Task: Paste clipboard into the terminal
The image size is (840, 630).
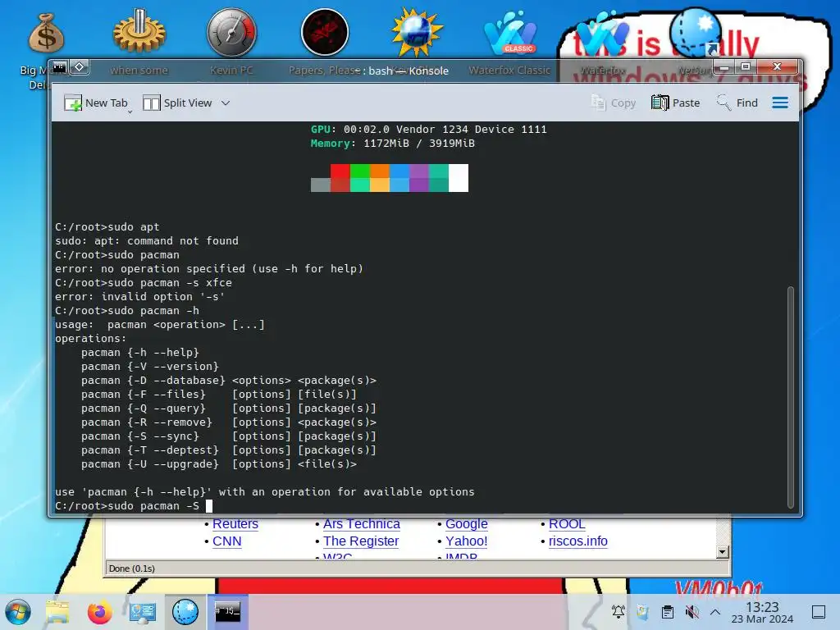Action: [676, 103]
